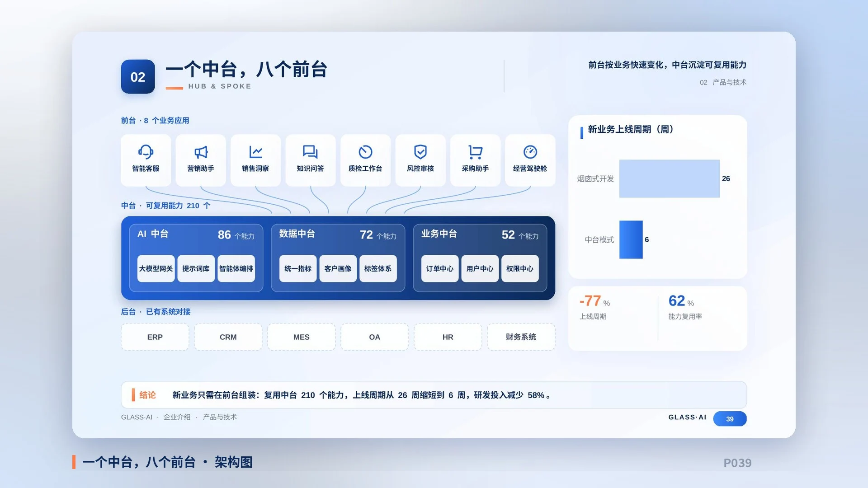Click the -77% 上线周期 statistic
The width and height of the screenshot is (868, 488).
point(595,307)
